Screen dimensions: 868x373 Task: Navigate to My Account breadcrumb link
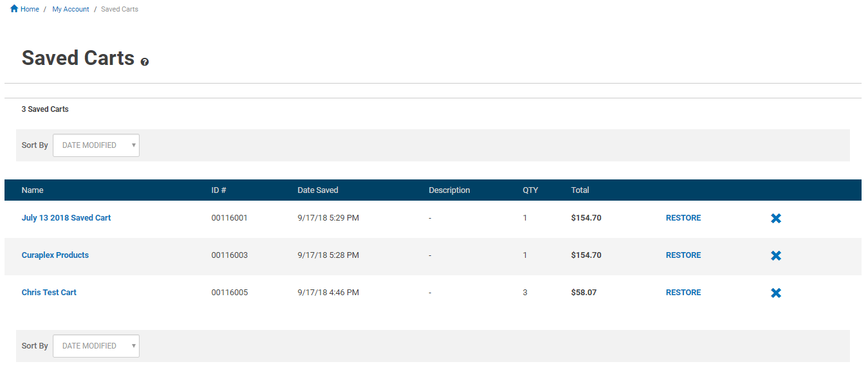pyautogui.click(x=71, y=10)
